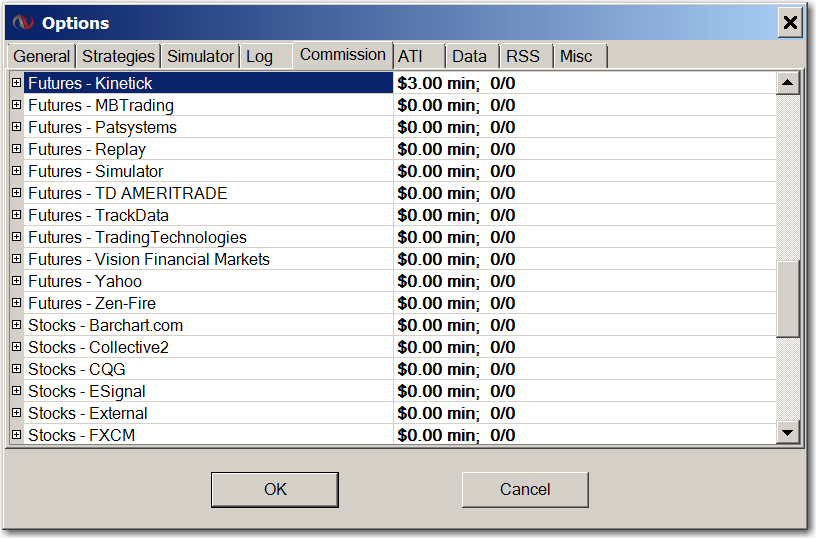Click the commission value for Stocks - CQG
Screen dimensions: 816x538
[456, 369]
